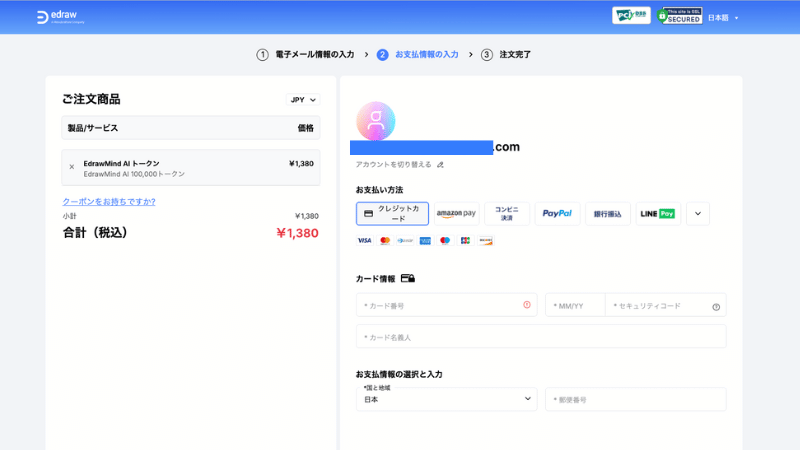The image size is (800, 450).
Task: Click the 製品/サービス column header
Action: [x=93, y=128]
